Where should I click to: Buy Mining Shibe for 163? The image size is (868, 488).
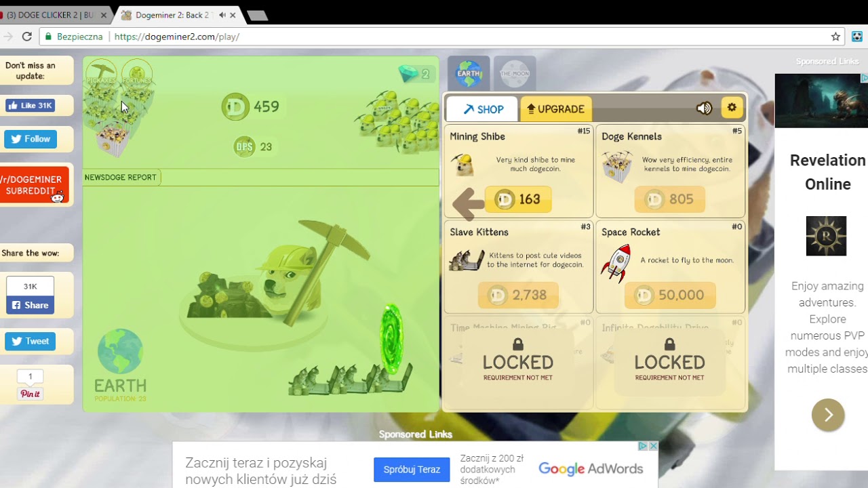[x=518, y=199]
